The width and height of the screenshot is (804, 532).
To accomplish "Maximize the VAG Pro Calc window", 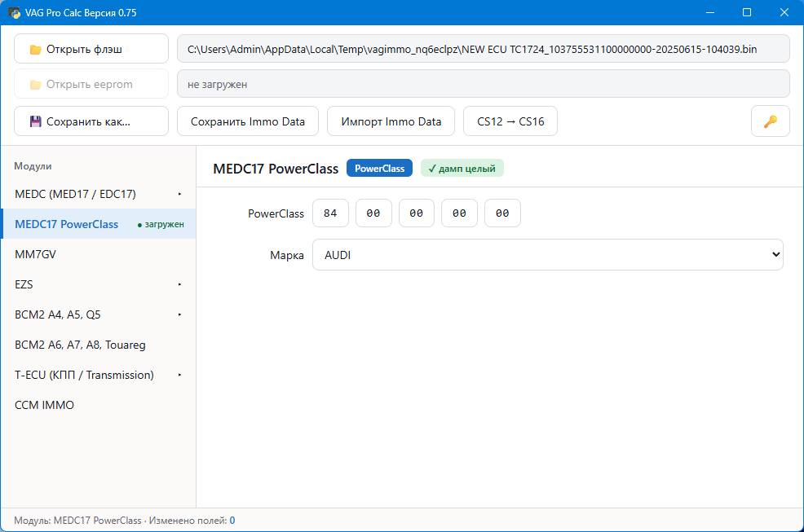I will tap(747, 12).
